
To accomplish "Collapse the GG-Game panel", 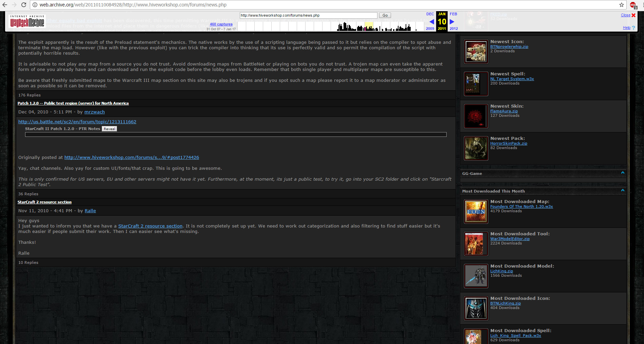I will [623, 173].
